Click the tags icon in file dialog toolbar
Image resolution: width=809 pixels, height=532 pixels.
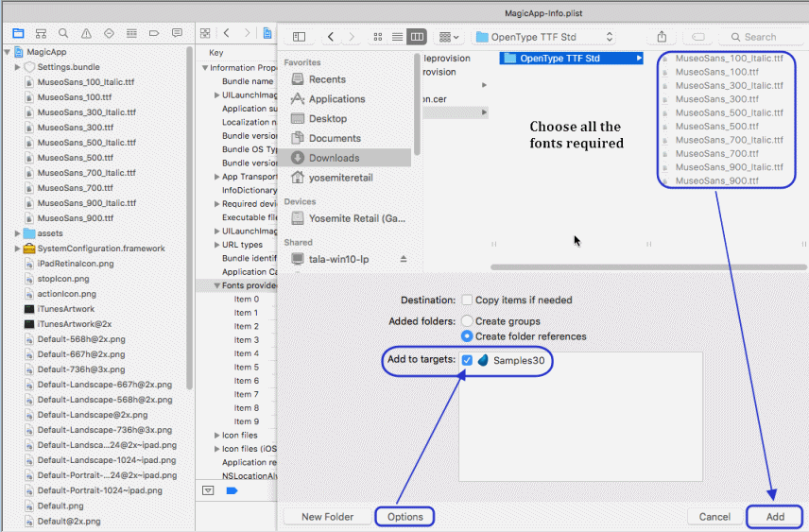tap(698, 37)
